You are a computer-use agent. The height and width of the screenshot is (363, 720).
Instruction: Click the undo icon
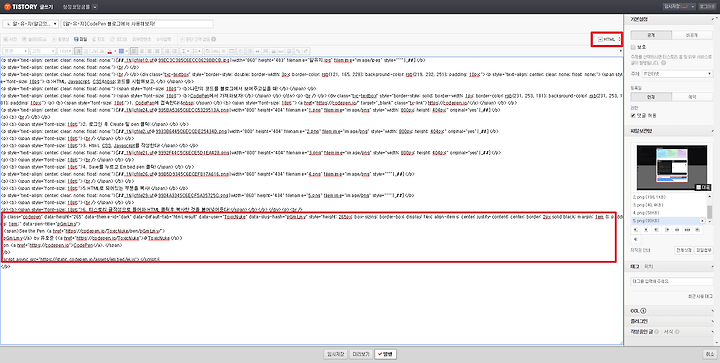click(298, 51)
